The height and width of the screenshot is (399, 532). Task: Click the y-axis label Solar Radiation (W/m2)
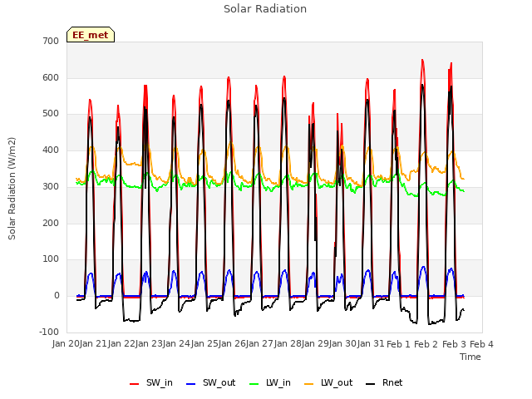tap(12, 189)
